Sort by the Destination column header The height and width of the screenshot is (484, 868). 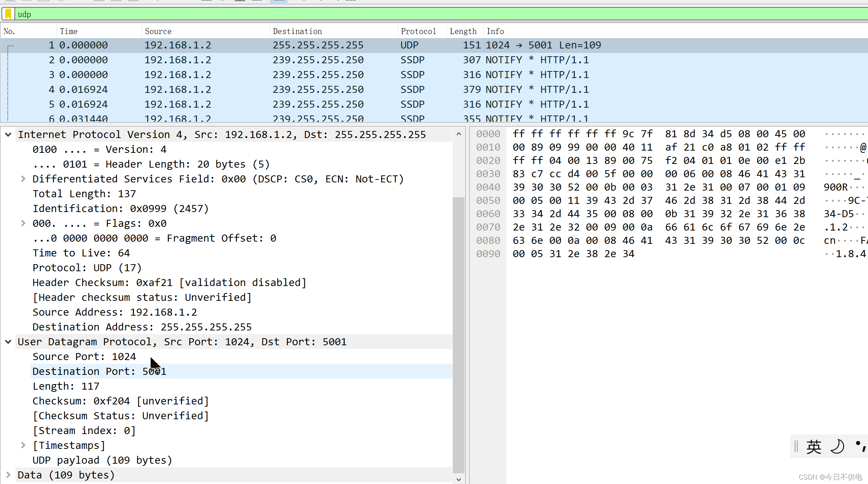coord(297,31)
